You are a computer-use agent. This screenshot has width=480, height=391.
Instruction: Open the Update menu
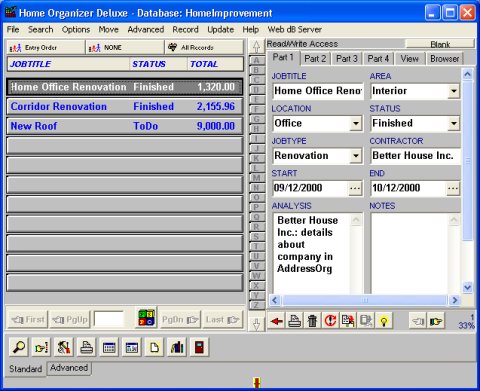(220, 29)
